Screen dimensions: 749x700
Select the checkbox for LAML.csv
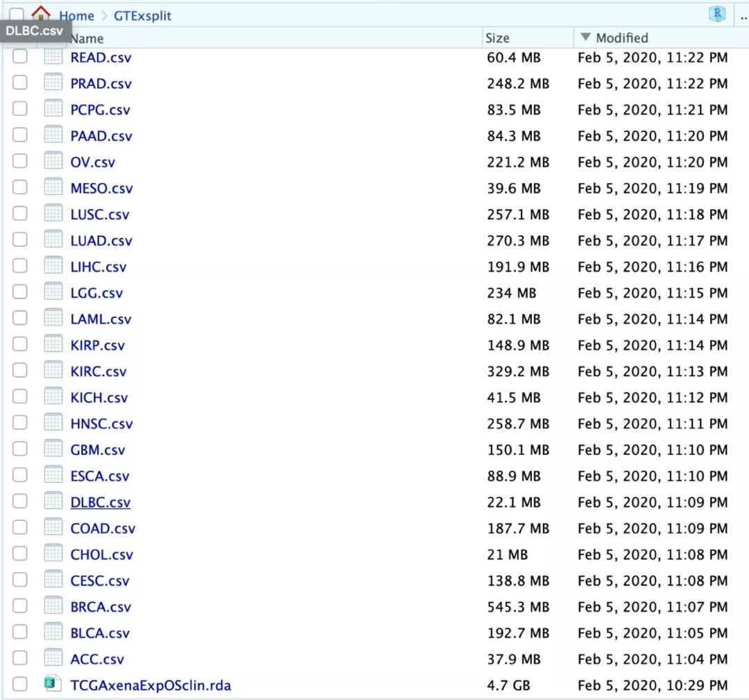click(x=19, y=318)
